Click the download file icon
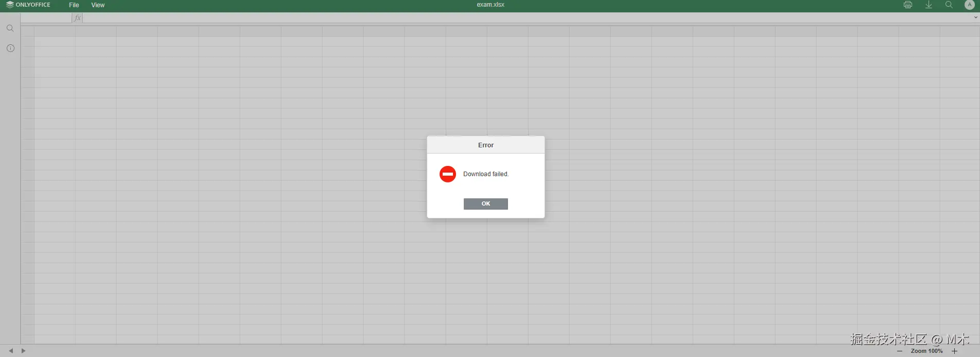The image size is (980, 357). click(929, 5)
